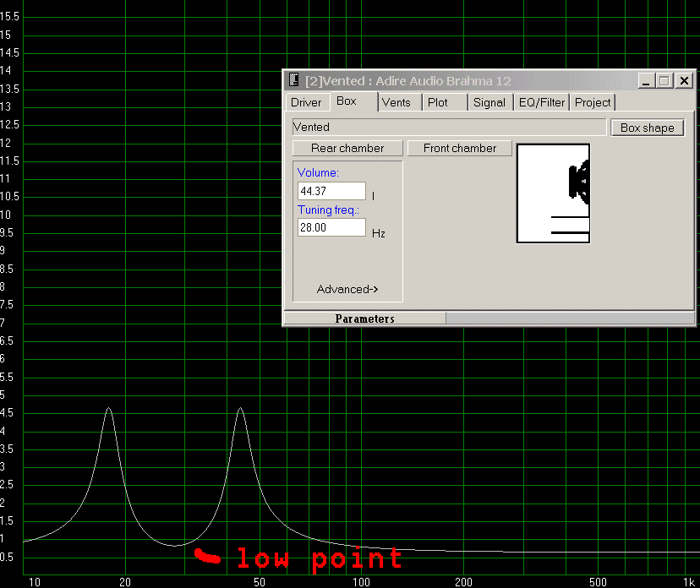Click the 0.5 vertical axis label
This screenshot has width=700, height=588.
point(7,557)
